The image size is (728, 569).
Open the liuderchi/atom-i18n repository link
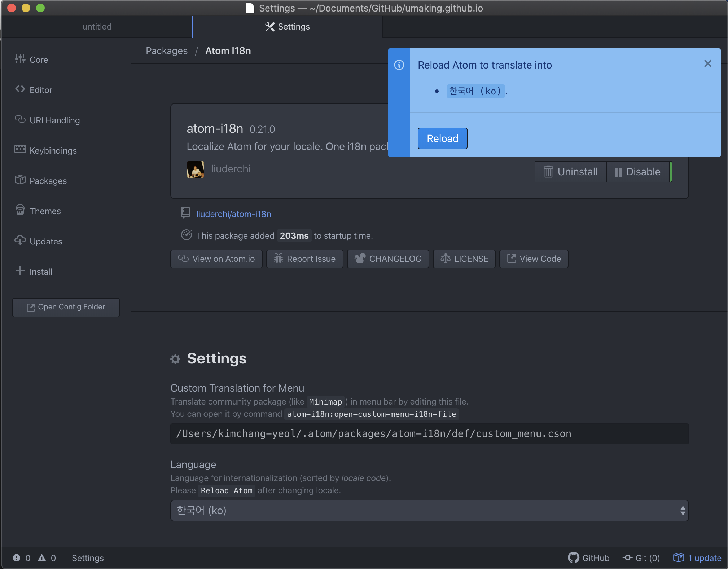pos(233,214)
